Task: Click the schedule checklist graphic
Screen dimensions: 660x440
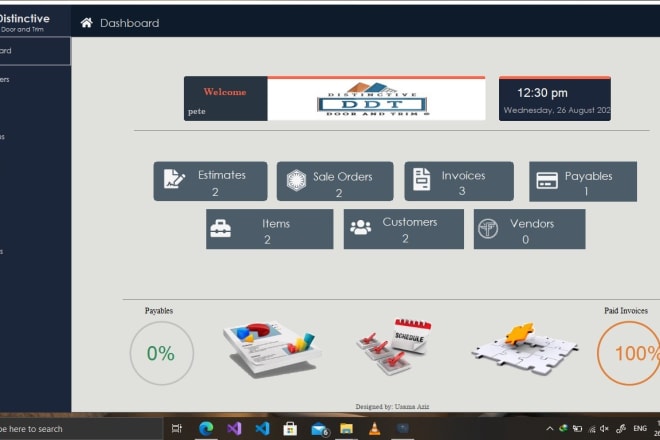Action: tap(394, 346)
